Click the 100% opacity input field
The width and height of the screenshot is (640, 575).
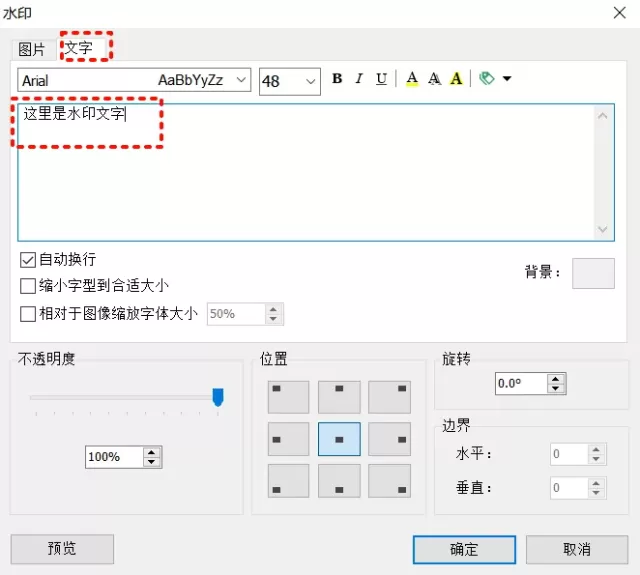pyautogui.click(x=114, y=457)
